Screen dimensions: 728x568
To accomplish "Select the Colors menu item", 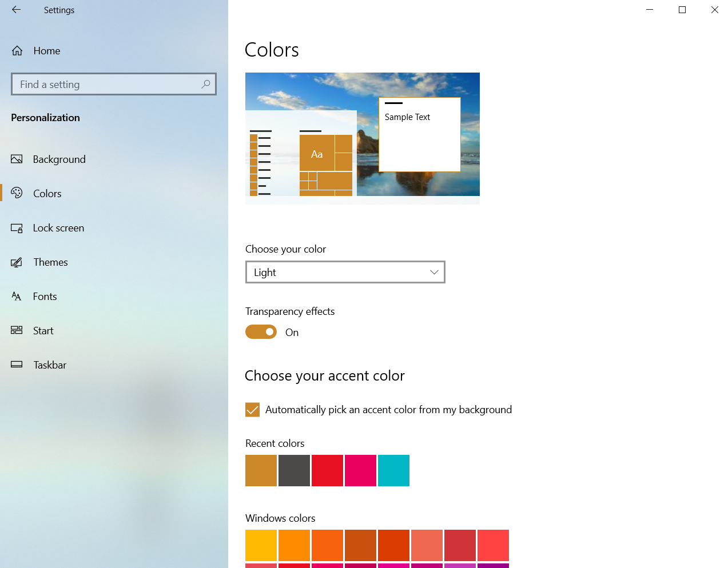I will click(47, 194).
